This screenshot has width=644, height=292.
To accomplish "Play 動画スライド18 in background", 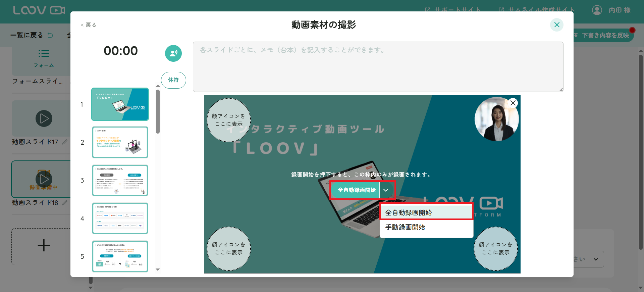I will click(x=44, y=179).
